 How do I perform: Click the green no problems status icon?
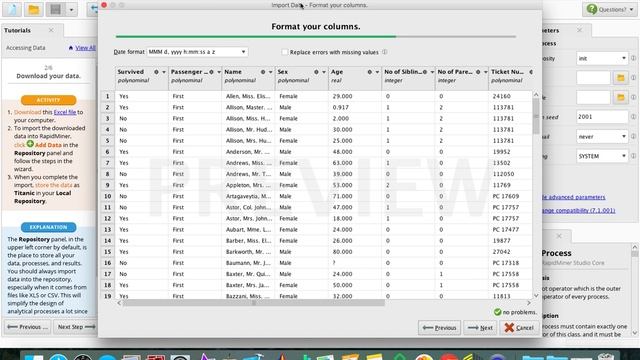(x=497, y=312)
